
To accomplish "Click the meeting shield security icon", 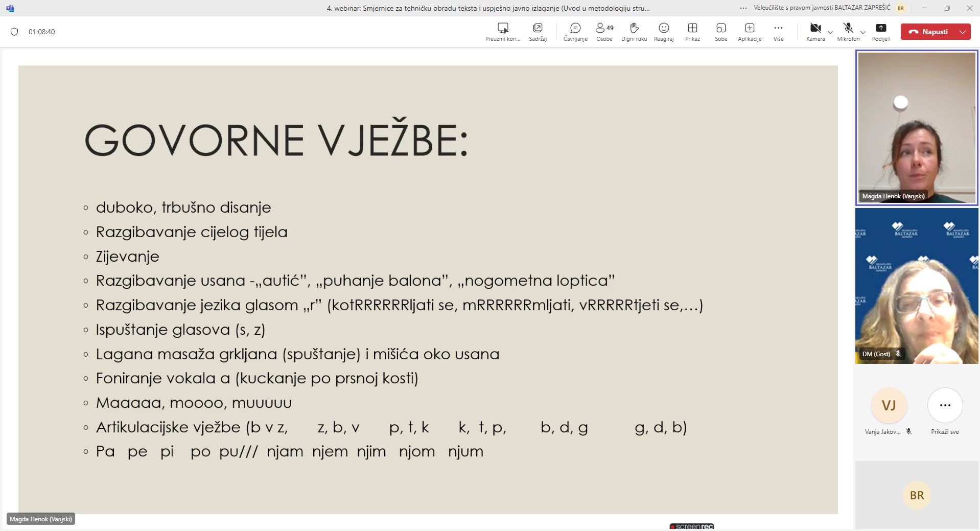I will tap(14, 32).
